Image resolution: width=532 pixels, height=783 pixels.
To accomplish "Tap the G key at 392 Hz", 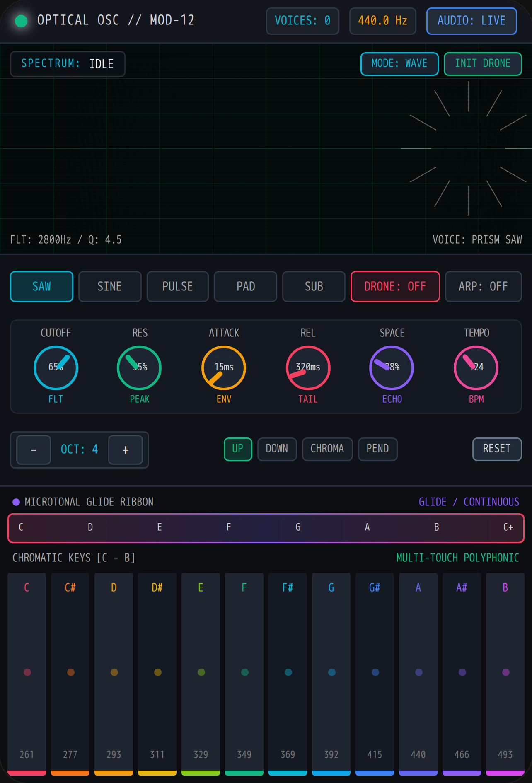I will point(331,674).
